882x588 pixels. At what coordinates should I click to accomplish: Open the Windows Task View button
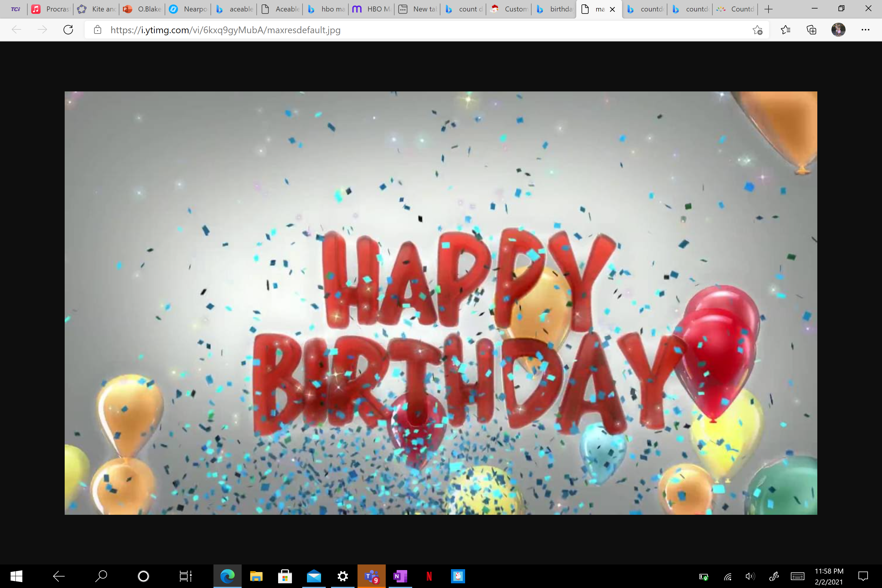(x=185, y=576)
